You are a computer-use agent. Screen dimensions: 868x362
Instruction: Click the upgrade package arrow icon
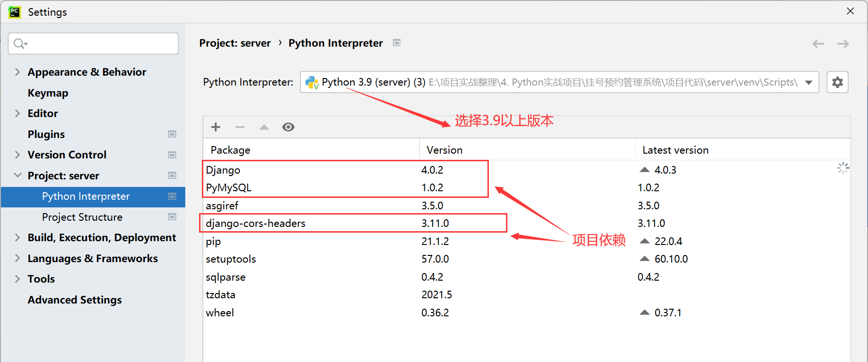264,127
